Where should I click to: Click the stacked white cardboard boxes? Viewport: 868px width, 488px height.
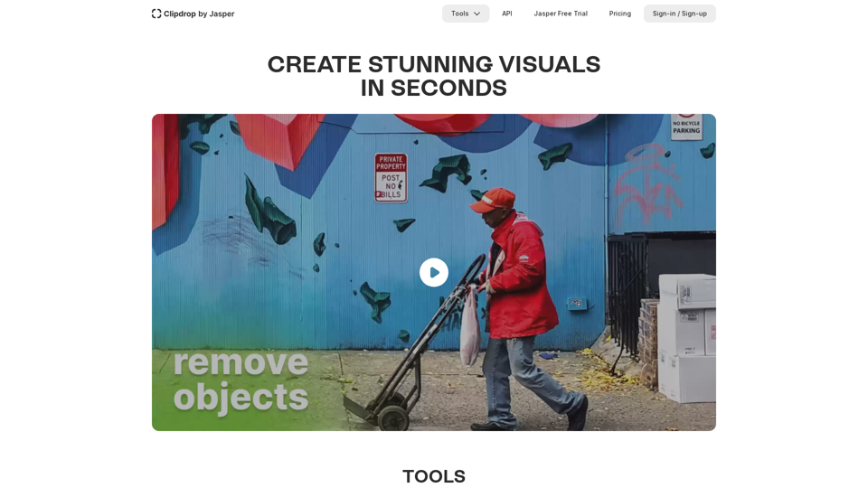[x=686, y=337]
